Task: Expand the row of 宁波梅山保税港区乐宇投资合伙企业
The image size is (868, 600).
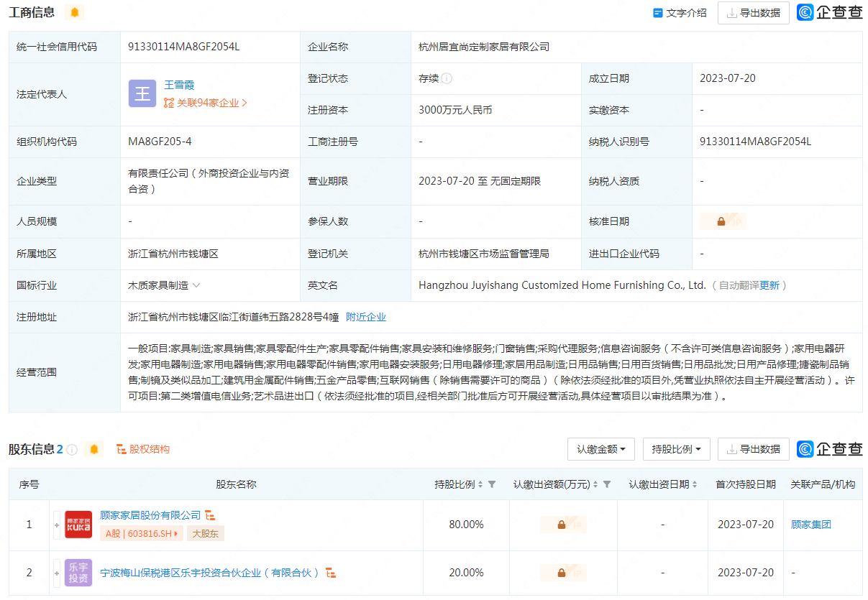Action: 57,573
